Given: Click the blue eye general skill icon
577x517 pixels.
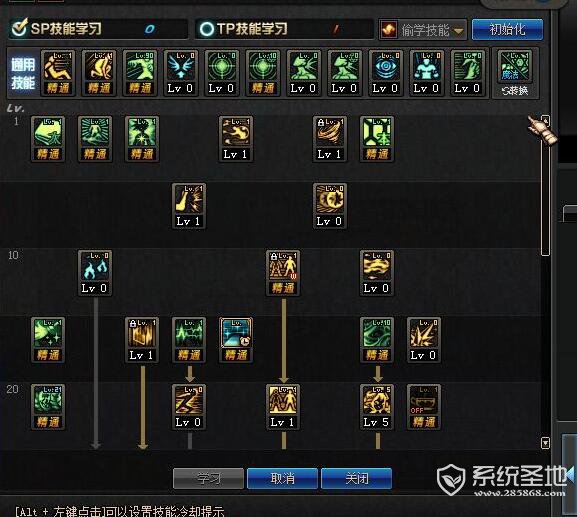Looking at the screenshot, I should point(386,73).
